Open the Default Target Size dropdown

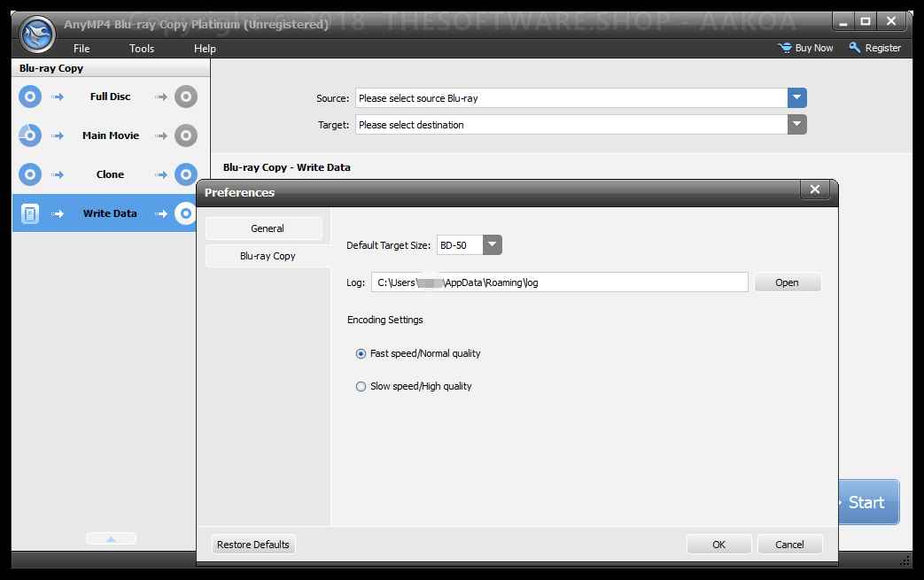(x=492, y=245)
